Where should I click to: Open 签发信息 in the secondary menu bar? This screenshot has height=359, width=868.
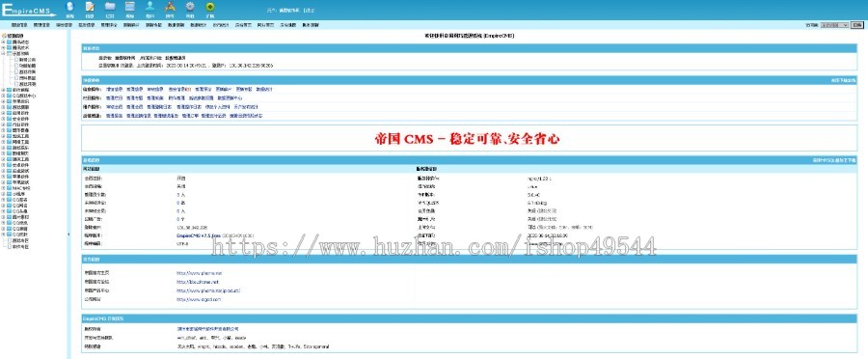click(87, 25)
